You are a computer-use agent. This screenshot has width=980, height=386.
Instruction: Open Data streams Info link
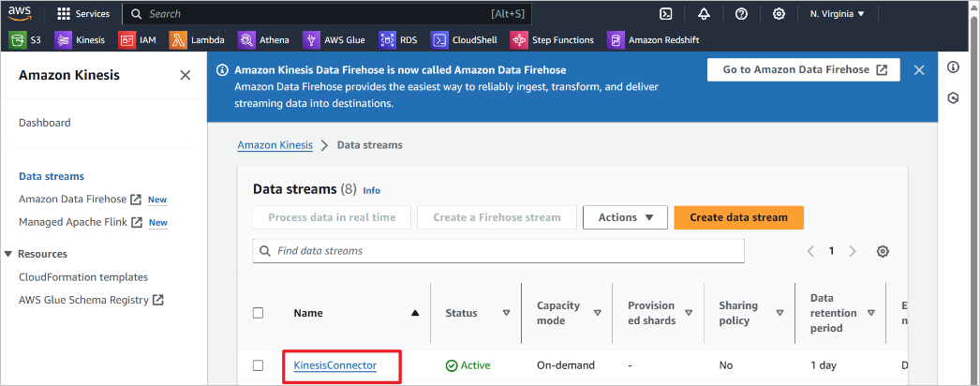371,190
